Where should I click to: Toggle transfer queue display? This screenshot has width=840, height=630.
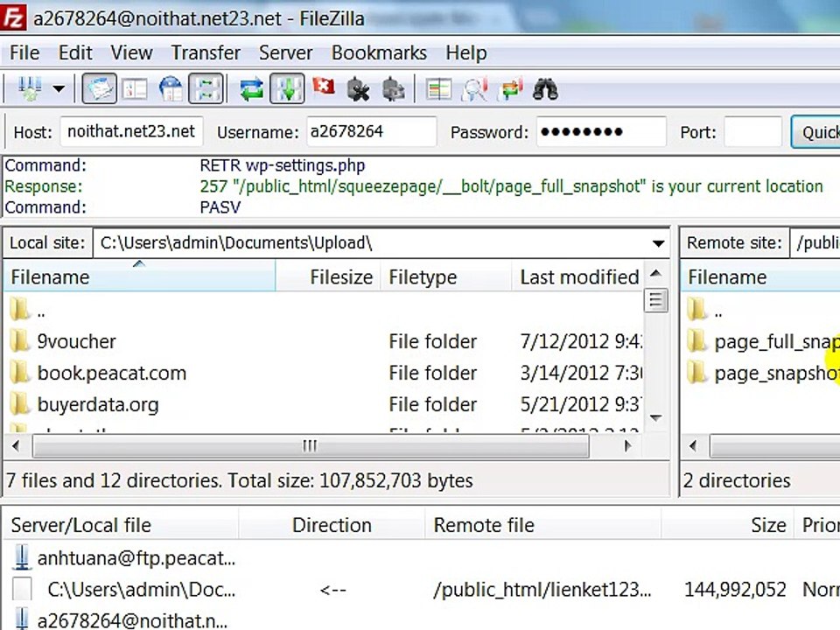tap(206, 89)
